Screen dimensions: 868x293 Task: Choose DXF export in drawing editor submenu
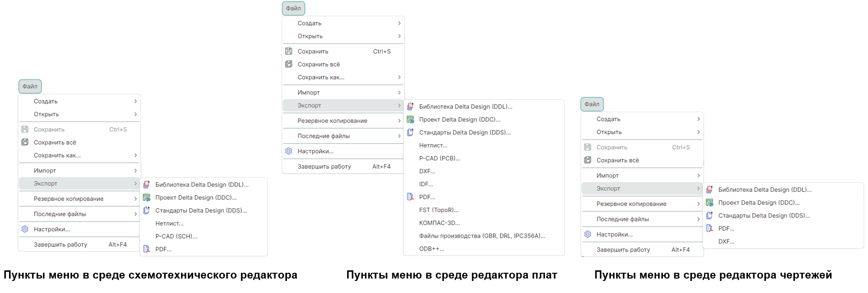click(726, 241)
